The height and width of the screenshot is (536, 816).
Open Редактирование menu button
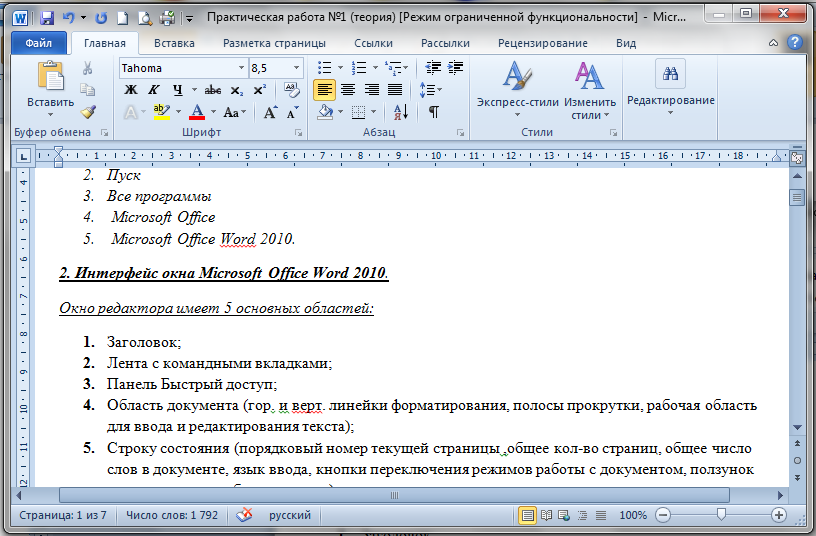[x=670, y=87]
